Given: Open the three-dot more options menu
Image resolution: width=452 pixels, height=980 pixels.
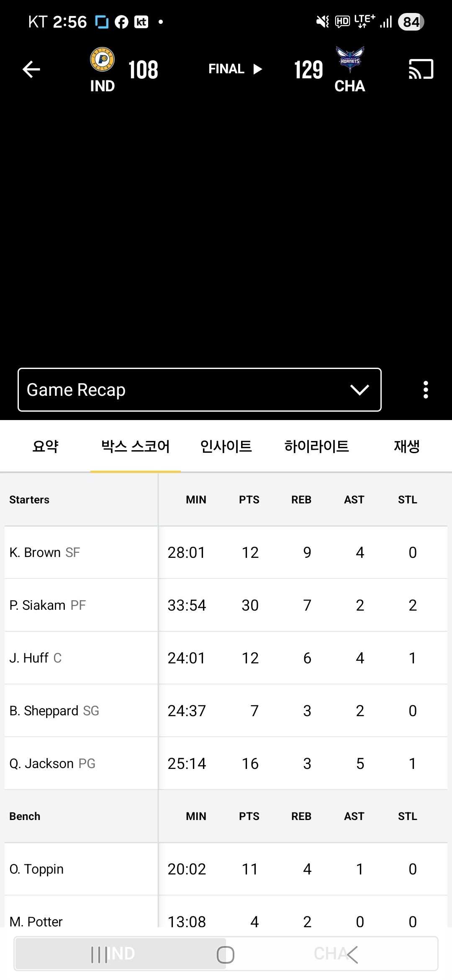Looking at the screenshot, I should click(426, 390).
